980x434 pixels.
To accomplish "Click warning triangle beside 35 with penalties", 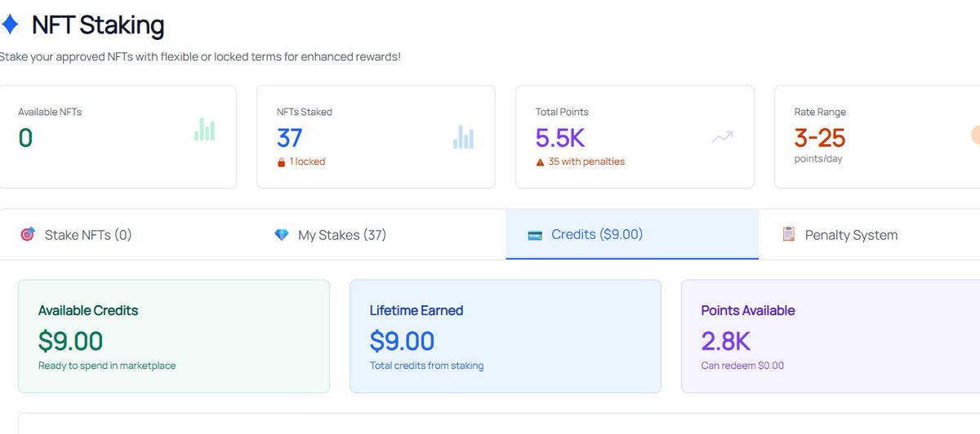I will click(540, 162).
